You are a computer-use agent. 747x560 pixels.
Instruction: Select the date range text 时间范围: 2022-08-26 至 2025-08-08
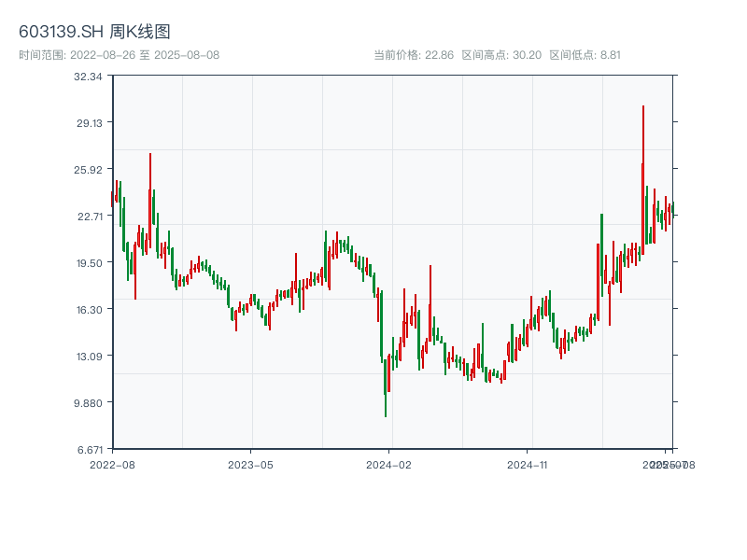coord(120,55)
